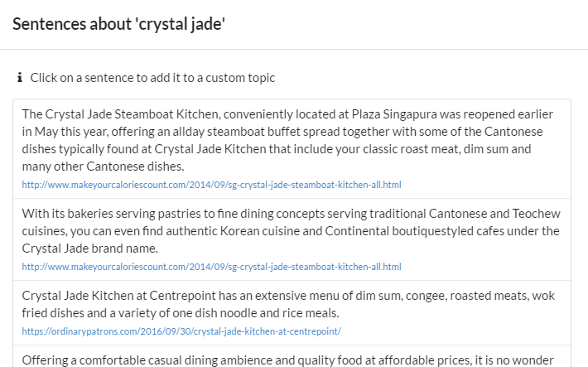Open makeyourcaloriescount link under the Crystal Jade brand sentence
Image resolution: width=588 pixels, height=367 pixels.
[211, 267]
